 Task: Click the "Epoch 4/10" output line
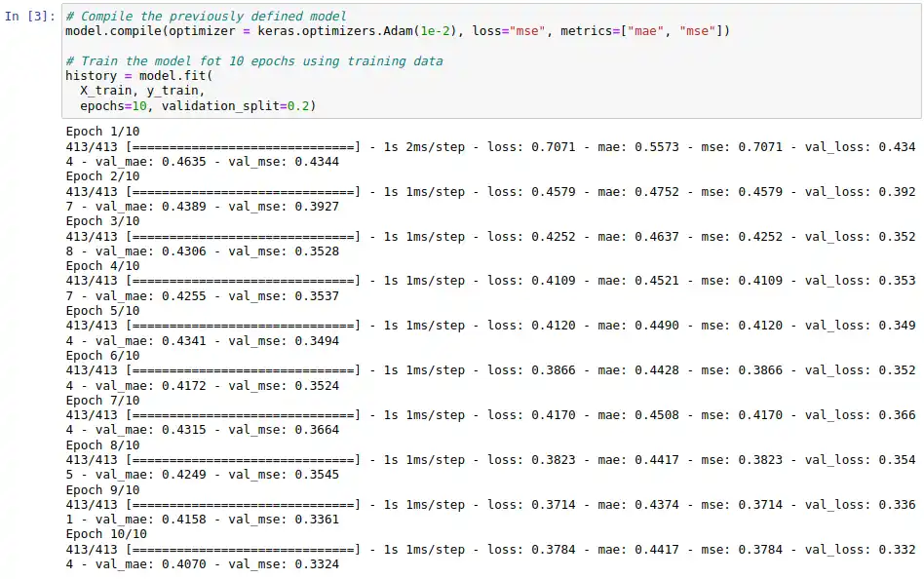[102, 265]
